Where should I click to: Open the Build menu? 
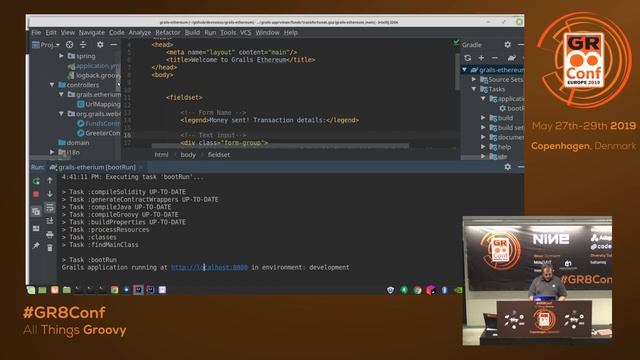click(192, 32)
